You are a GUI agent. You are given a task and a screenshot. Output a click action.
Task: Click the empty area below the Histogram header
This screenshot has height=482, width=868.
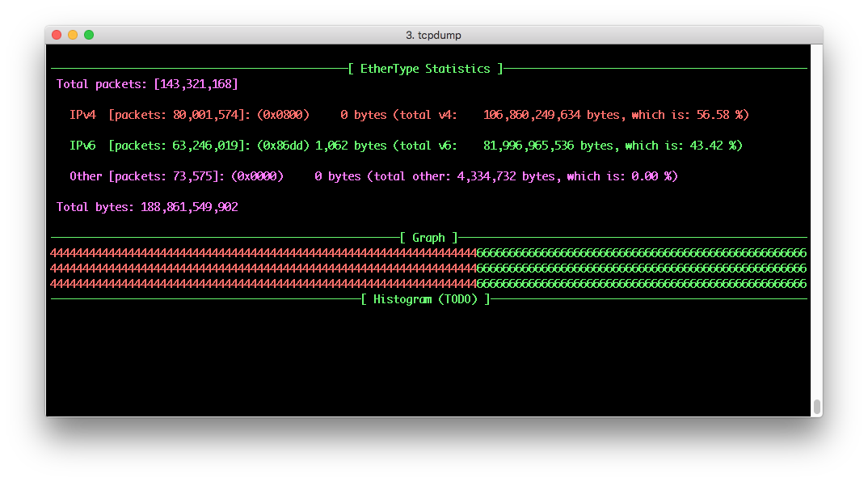(x=428, y=356)
